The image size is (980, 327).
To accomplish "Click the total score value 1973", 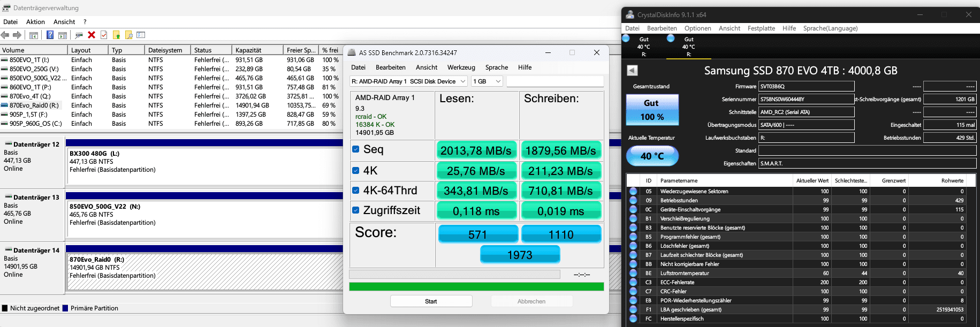I will 520,255.
